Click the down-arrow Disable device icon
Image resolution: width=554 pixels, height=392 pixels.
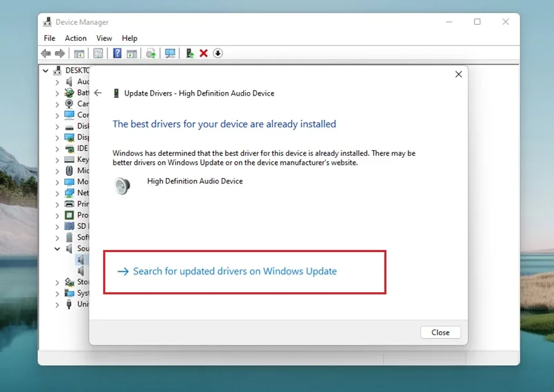click(x=217, y=53)
